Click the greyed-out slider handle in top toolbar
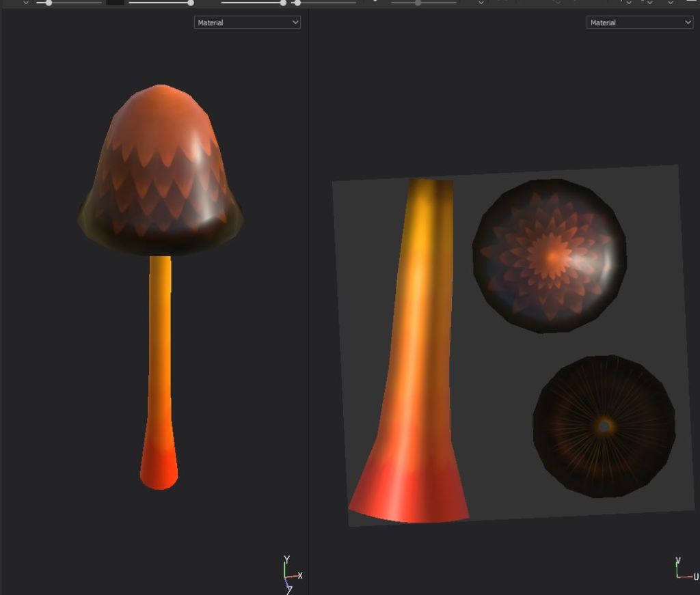The image size is (700, 595). click(418, 3)
